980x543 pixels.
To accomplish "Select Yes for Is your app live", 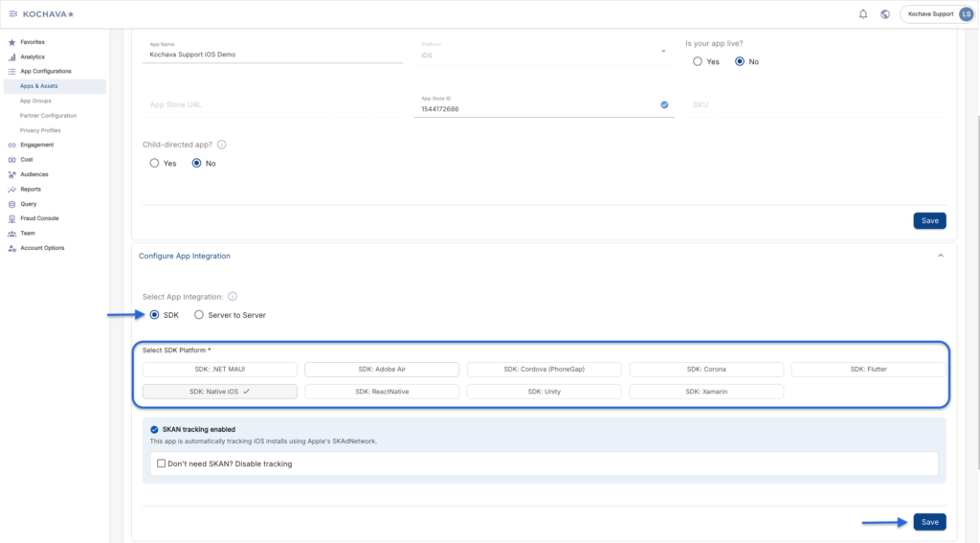I will (698, 61).
